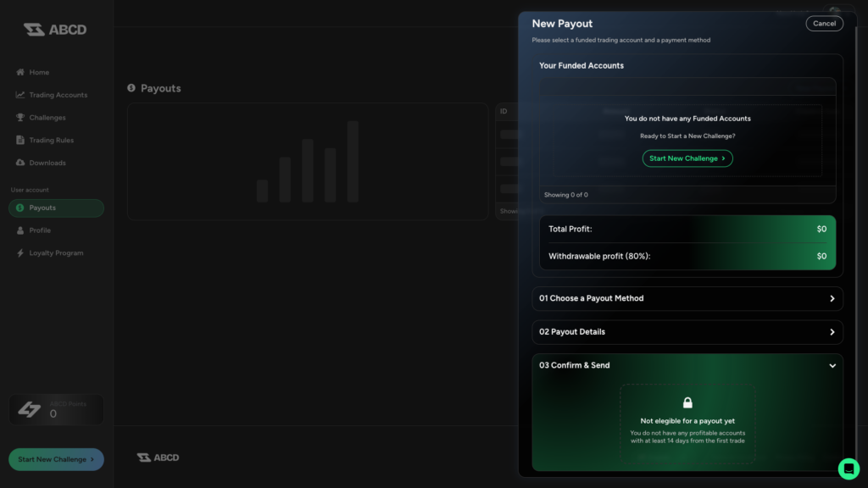Click the ABCD logo in sidebar
This screenshot has width=868, height=488.
[55, 30]
